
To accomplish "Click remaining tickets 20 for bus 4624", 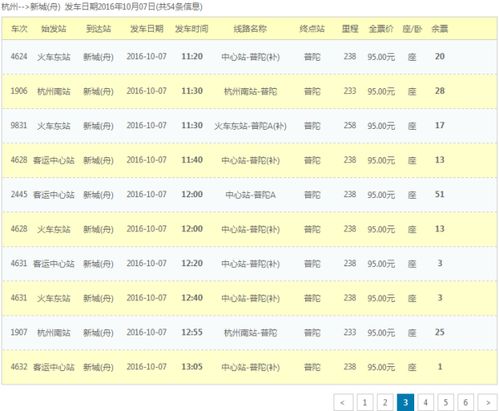I will click(x=440, y=56).
